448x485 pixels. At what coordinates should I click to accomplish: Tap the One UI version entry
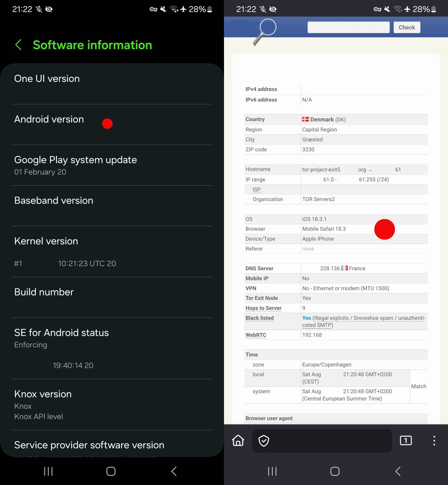tap(112, 84)
